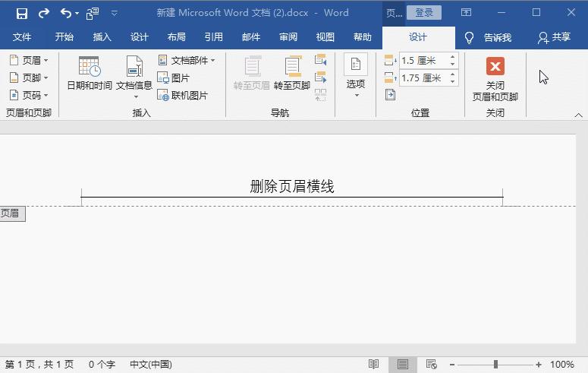Viewport: 588px width, 373px height.
Task: Increase header distance 1.5 厘米 spinner up
Action: coord(453,57)
